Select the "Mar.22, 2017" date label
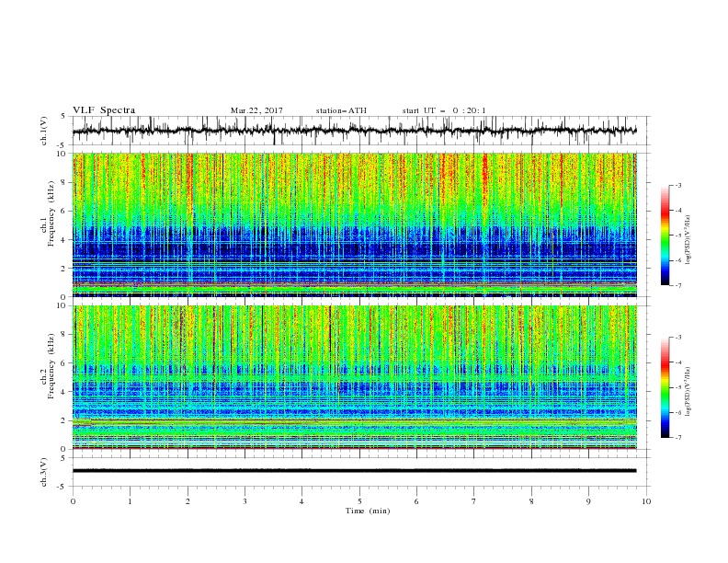Viewport: 728px width, 563px height. coord(256,110)
